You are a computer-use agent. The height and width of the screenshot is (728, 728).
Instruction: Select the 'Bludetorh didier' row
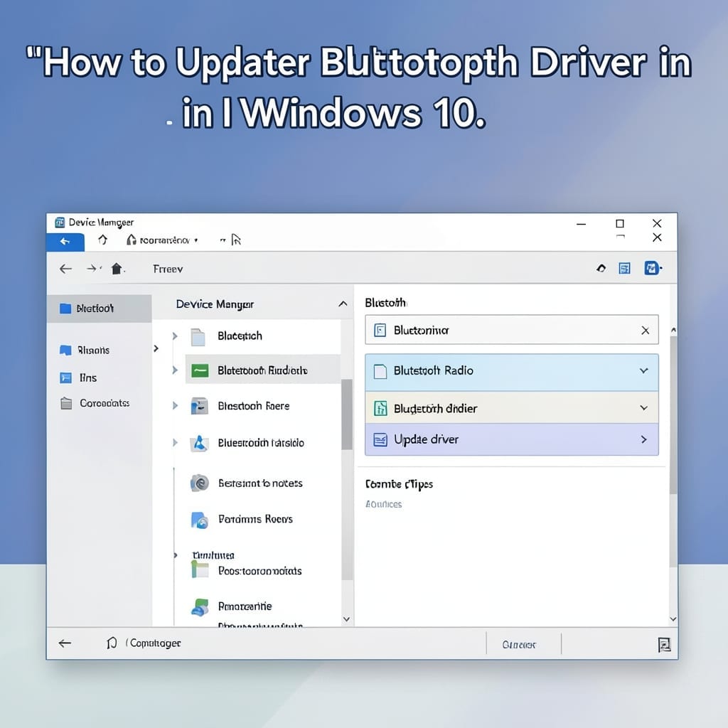click(511, 408)
